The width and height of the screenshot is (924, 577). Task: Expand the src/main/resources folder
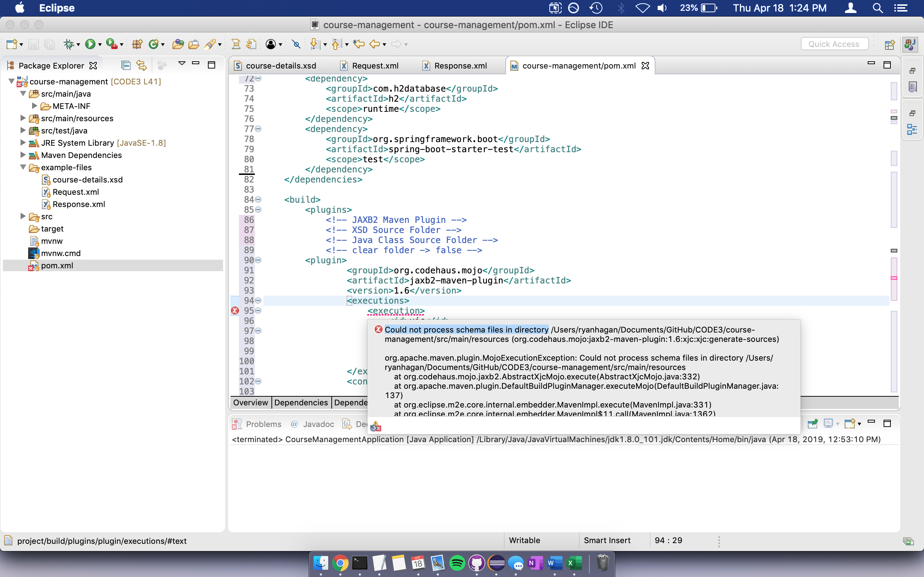click(x=23, y=118)
